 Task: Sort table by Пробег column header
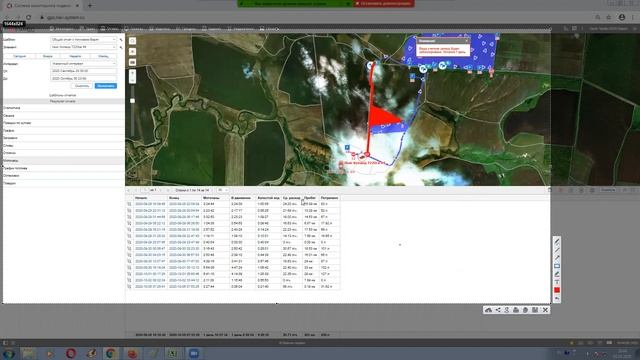311,198
